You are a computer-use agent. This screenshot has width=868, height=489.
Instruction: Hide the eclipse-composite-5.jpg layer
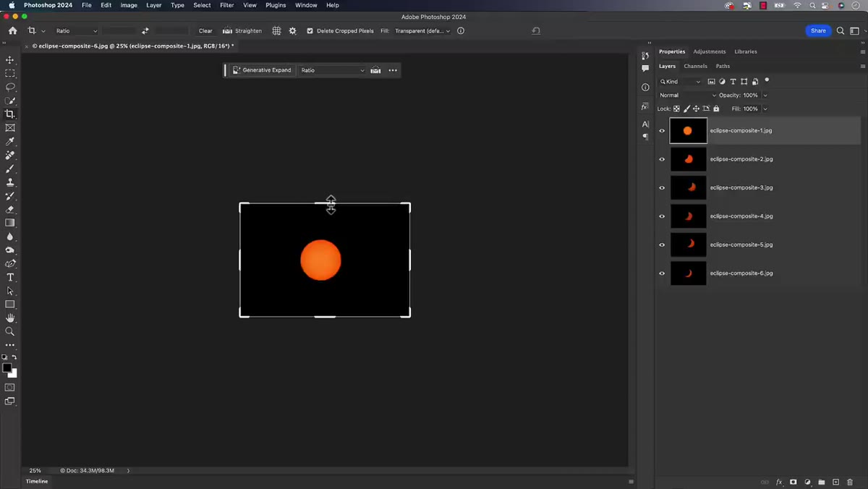point(662,244)
